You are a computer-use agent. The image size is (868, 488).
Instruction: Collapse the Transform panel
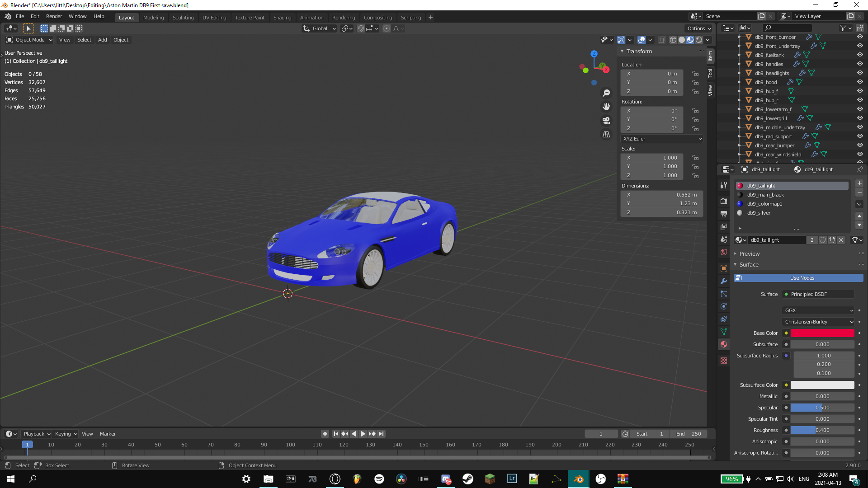tap(638, 52)
